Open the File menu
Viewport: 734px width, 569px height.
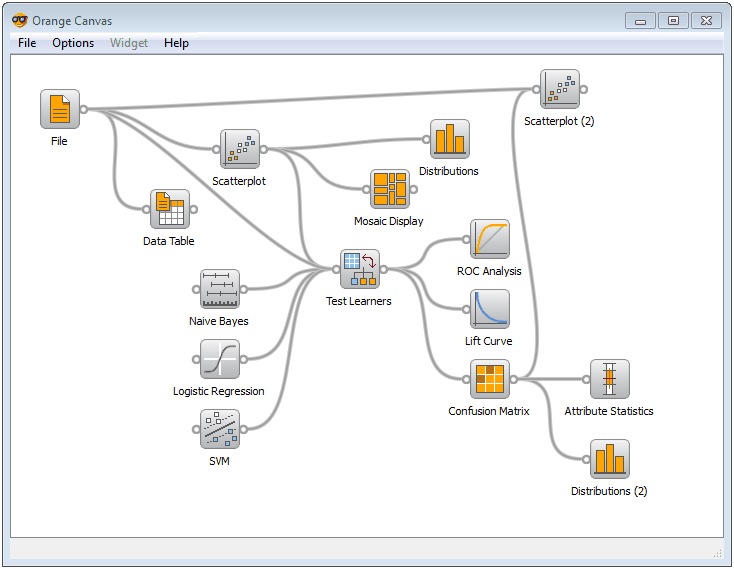27,43
